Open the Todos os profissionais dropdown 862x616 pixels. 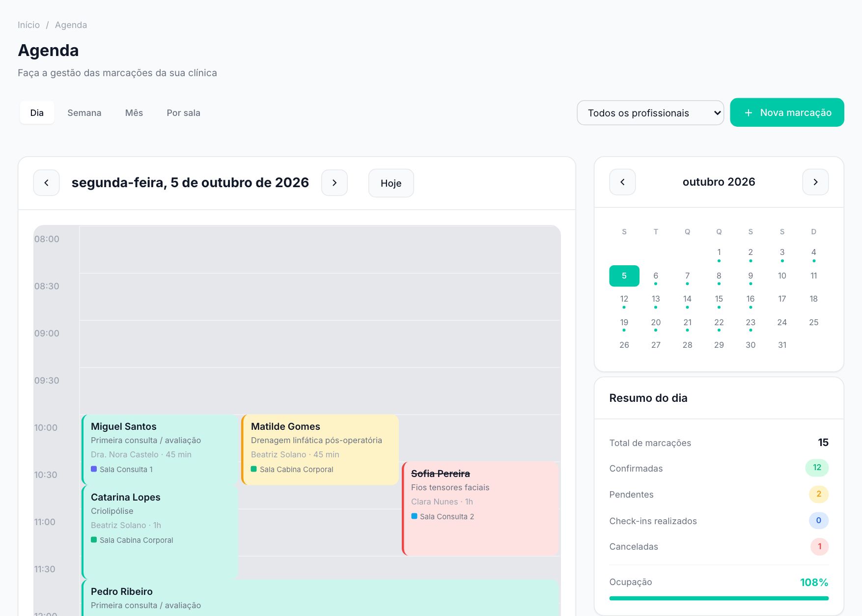tap(650, 113)
